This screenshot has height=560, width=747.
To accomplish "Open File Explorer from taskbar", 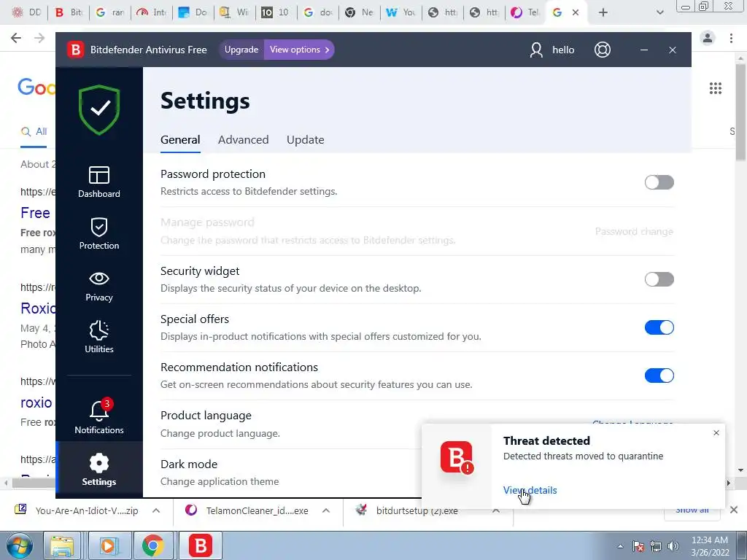I will [x=63, y=545].
